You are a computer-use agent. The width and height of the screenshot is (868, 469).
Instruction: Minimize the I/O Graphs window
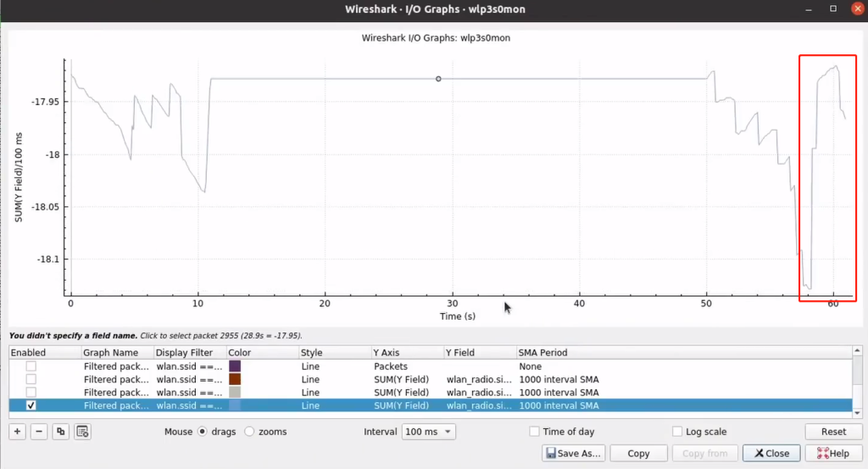pyautogui.click(x=809, y=8)
